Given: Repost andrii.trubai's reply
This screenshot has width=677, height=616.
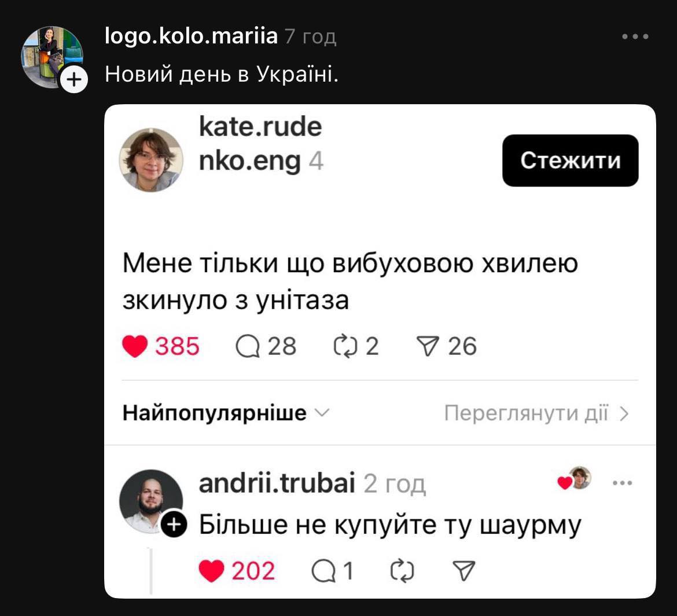Looking at the screenshot, I should click(403, 571).
